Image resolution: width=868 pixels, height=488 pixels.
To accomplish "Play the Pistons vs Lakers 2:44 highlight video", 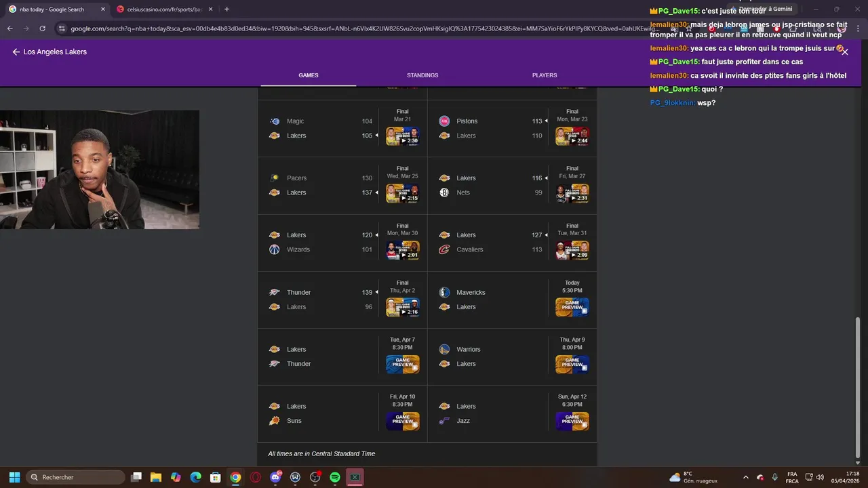I will click(572, 136).
